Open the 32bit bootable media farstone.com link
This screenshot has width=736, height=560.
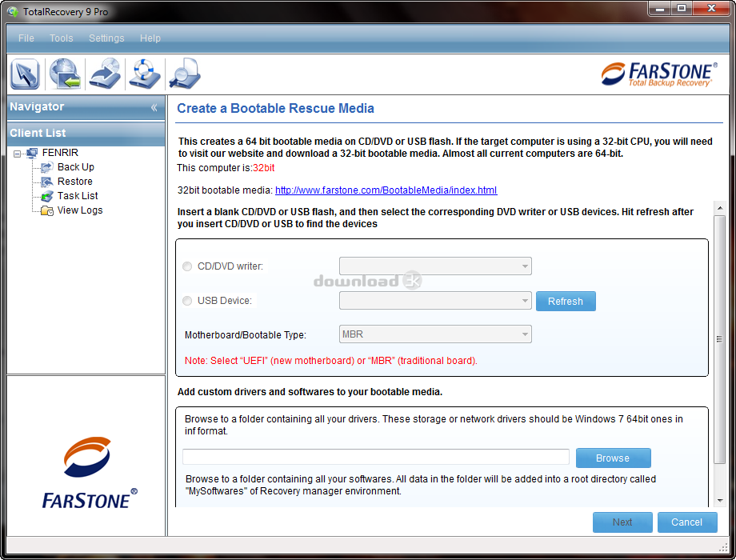[x=386, y=190]
